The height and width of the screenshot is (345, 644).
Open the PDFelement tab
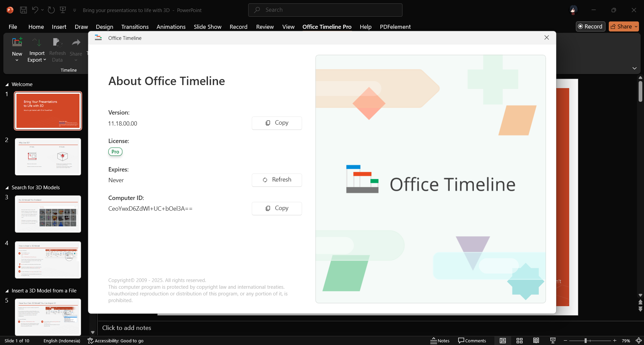(x=395, y=27)
